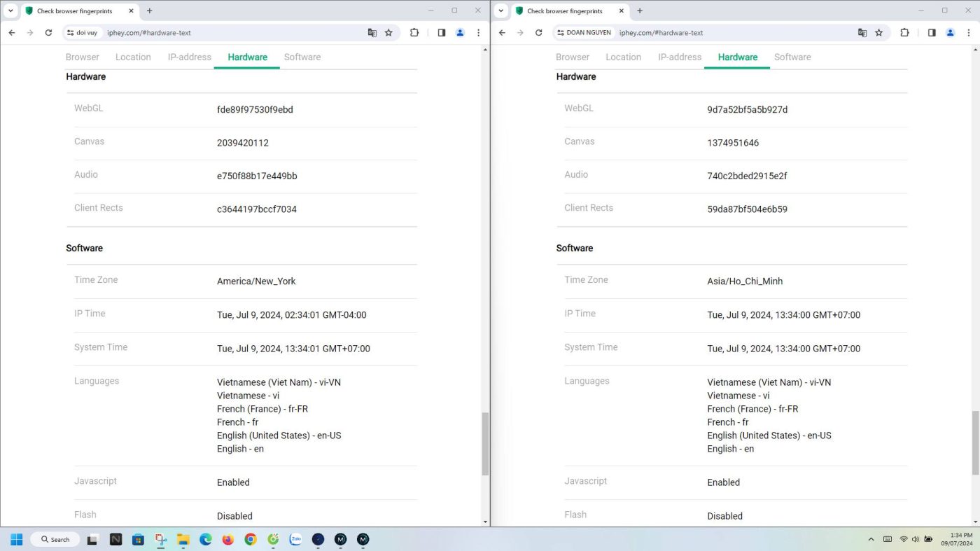This screenshot has height=551, width=980.
Task: Switch to Location tab in left window page
Action: click(133, 57)
